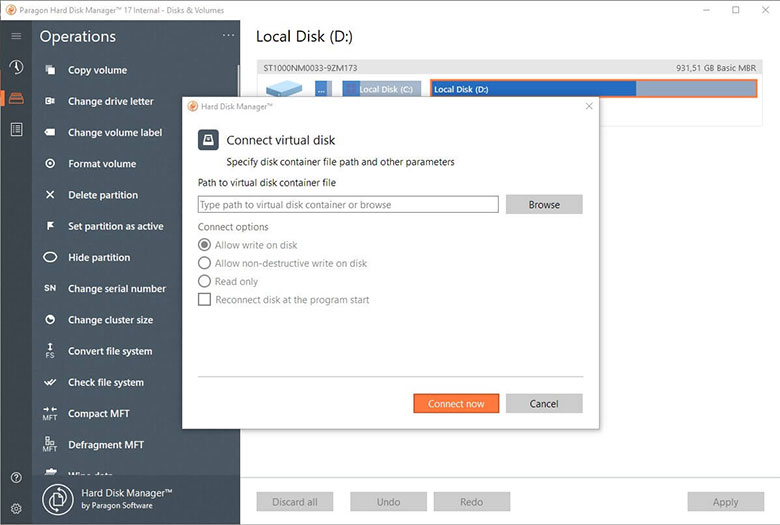Click the Change drive letter icon
The image size is (780, 525).
(50, 101)
